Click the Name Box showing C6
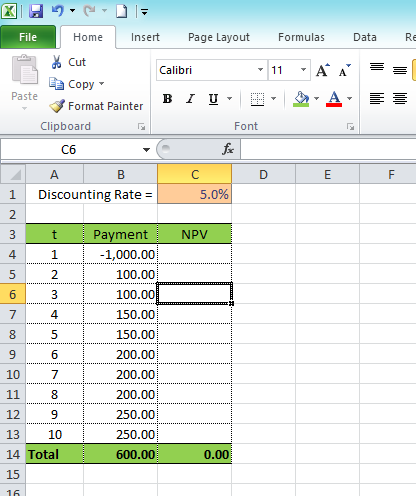The image size is (416, 496). [x=69, y=150]
